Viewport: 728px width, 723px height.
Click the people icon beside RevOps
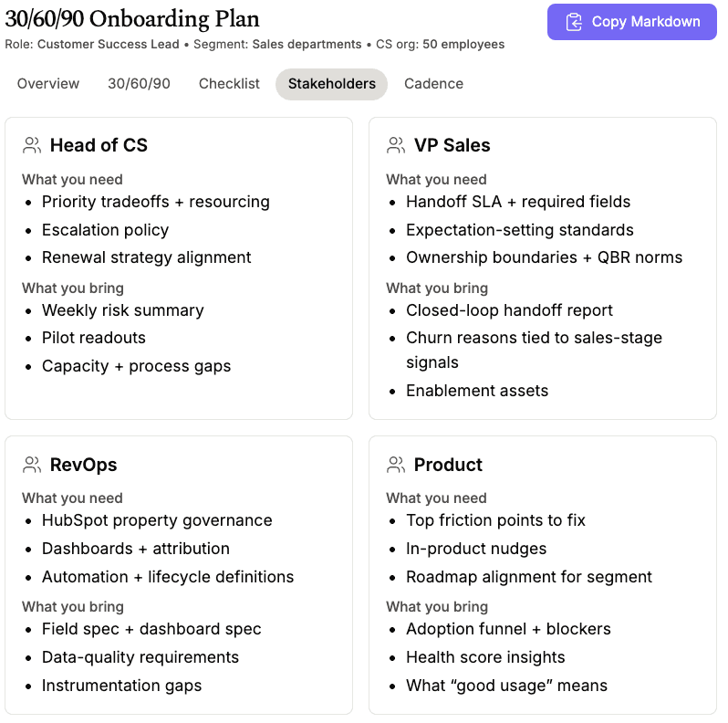(32, 465)
